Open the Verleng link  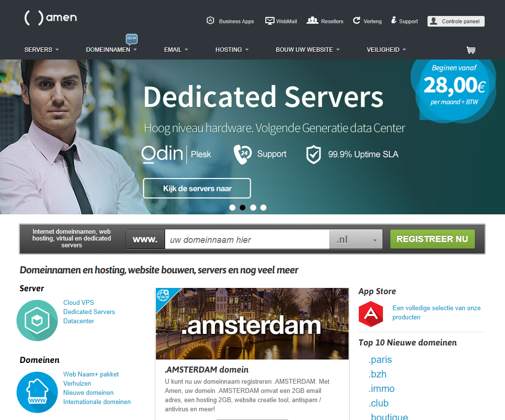[373, 21]
